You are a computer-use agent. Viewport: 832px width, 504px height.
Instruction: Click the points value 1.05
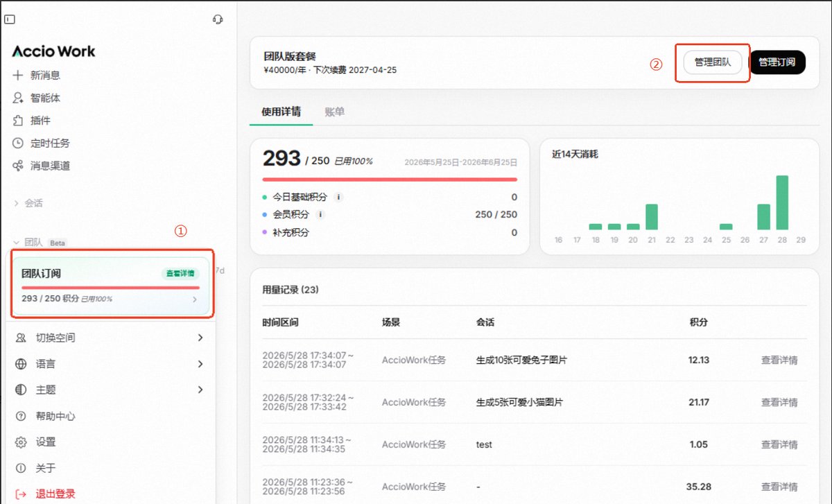pos(699,445)
